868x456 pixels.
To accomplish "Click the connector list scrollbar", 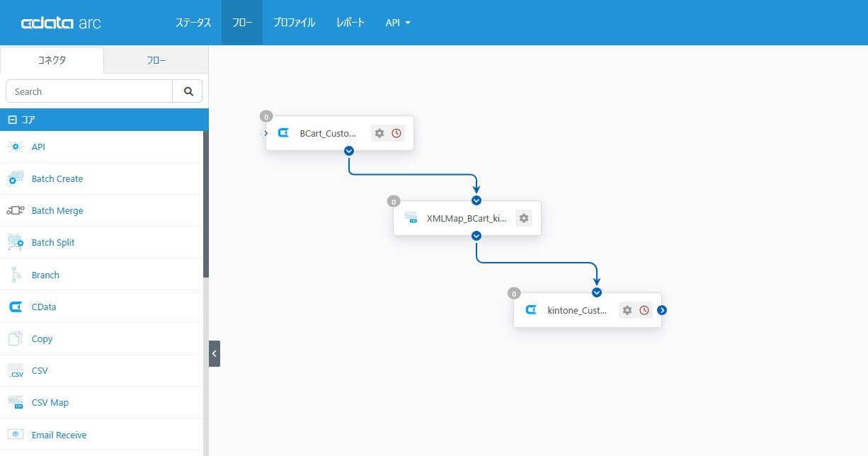I will tap(206, 204).
